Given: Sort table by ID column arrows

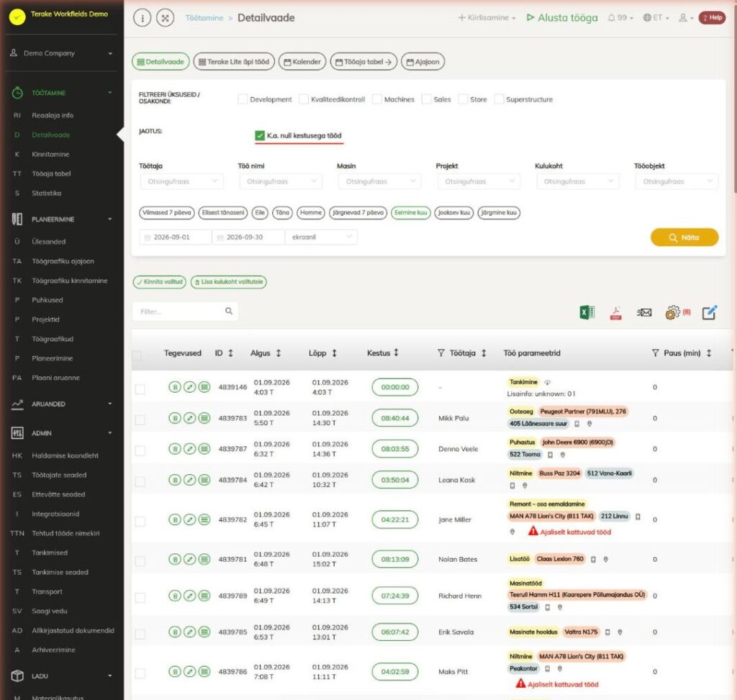Looking at the screenshot, I should pos(231,353).
